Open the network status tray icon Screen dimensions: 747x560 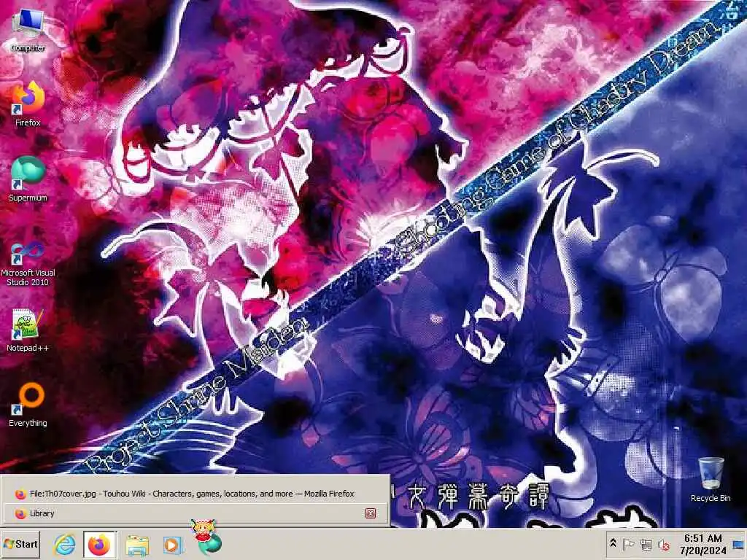[646, 544]
